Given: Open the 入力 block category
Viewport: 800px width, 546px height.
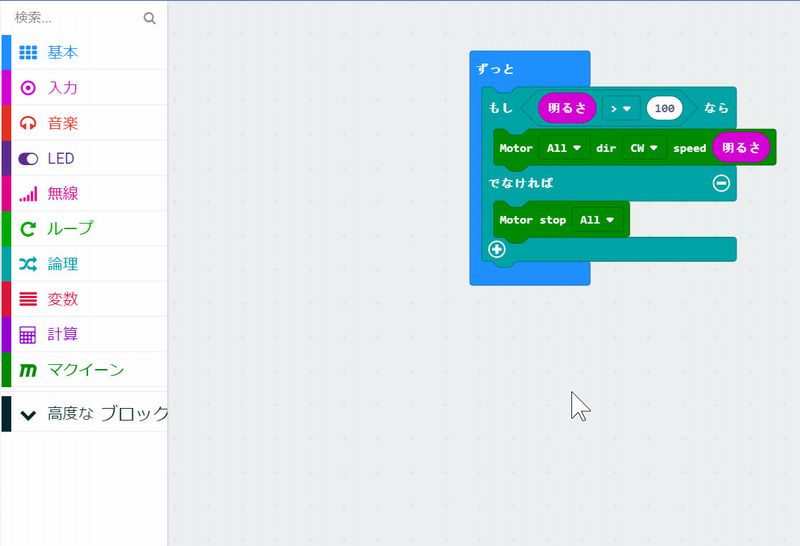Looking at the screenshot, I should (x=62, y=88).
